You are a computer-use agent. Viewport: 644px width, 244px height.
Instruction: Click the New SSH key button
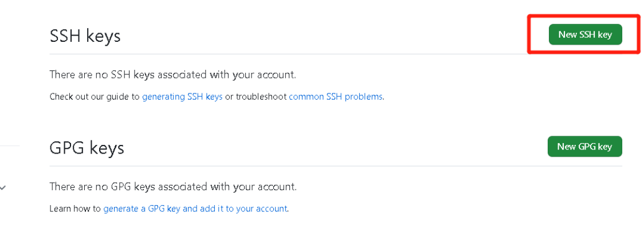pyautogui.click(x=585, y=34)
